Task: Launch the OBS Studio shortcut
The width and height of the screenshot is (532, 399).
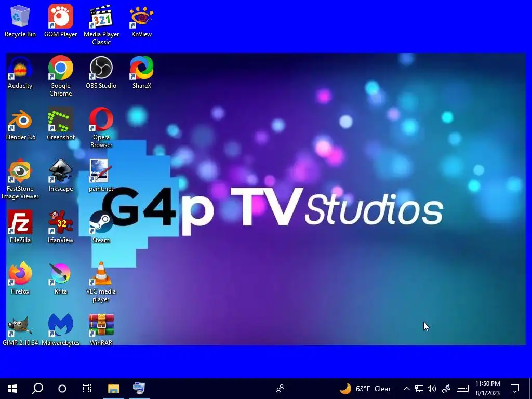Action: [x=101, y=73]
